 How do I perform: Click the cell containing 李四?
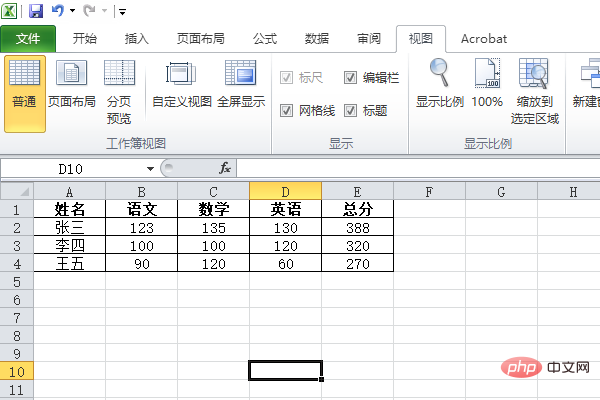[x=70, y=245]
